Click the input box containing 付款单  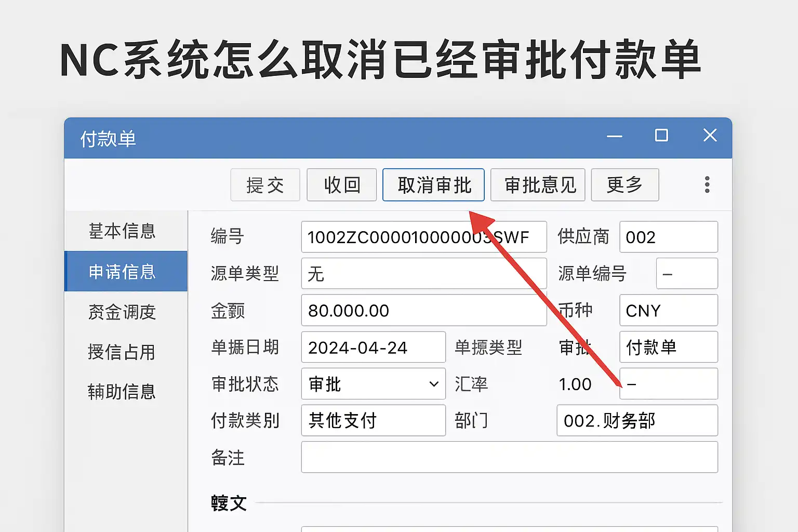coord(669,347)
